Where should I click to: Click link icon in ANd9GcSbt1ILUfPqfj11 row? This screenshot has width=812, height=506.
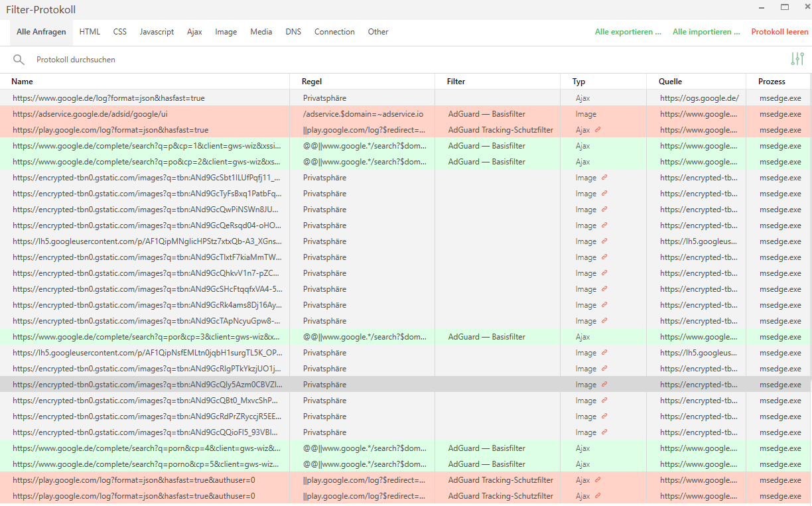click(604, 178)
